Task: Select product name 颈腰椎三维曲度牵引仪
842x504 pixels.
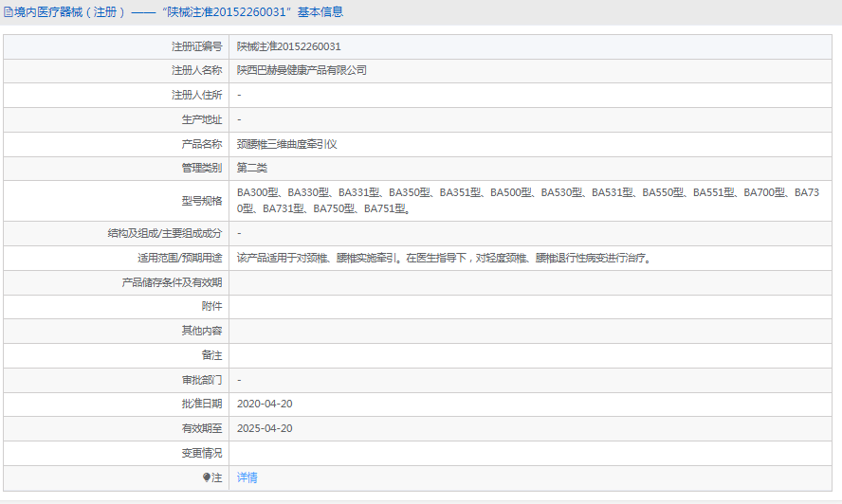Action: point(286,144)
